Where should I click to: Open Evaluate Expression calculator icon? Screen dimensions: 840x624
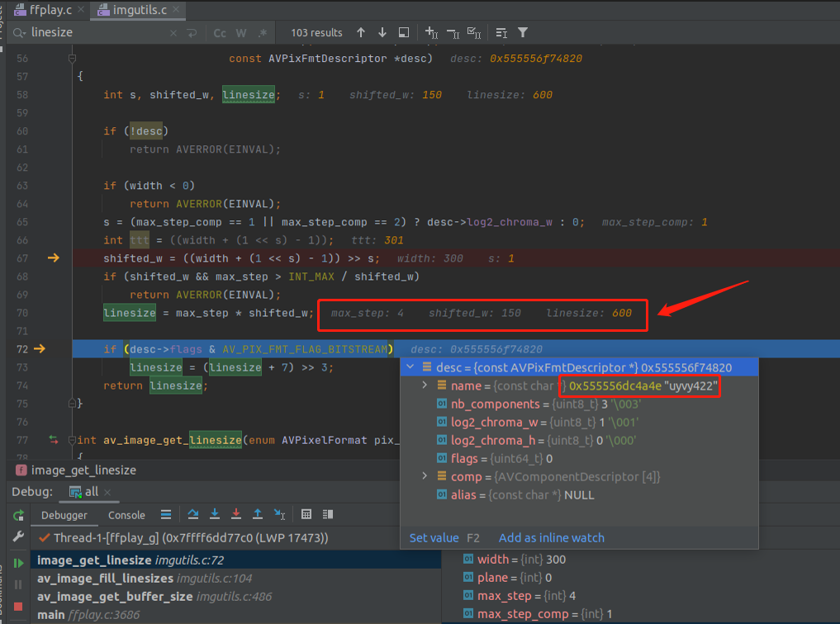306,514
